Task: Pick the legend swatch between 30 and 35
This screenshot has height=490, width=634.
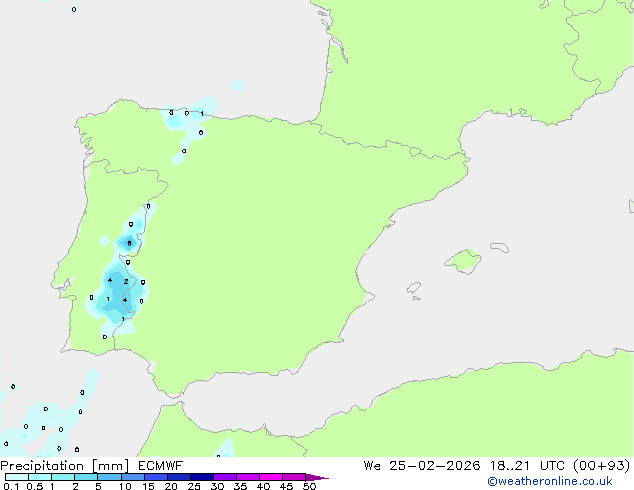Action: point(224,477)
